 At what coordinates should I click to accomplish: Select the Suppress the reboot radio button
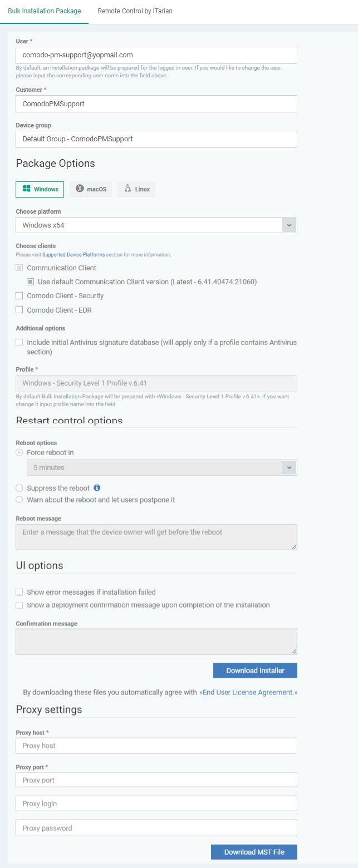pyautogui.click(x=19, y=488)
